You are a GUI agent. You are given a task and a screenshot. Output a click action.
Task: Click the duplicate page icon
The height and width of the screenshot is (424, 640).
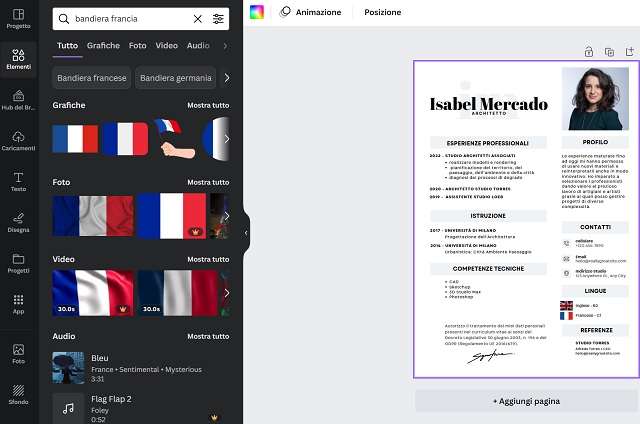point(609,52)
